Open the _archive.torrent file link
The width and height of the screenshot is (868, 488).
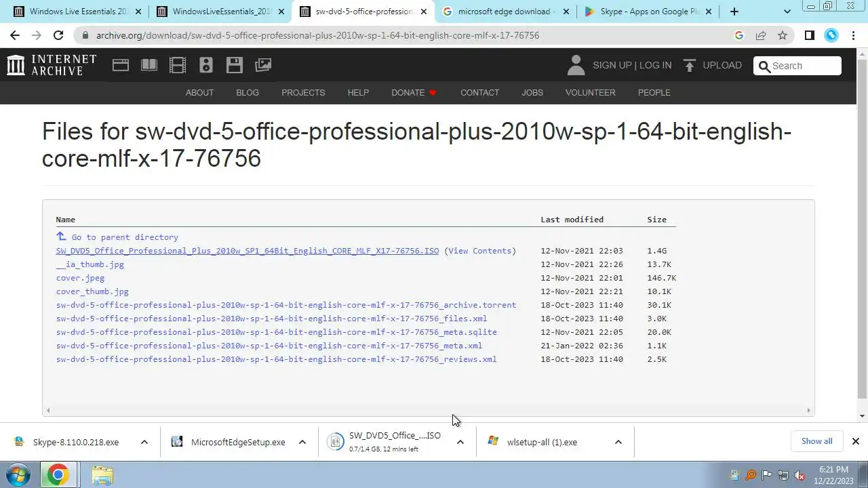tap(286, 305)
